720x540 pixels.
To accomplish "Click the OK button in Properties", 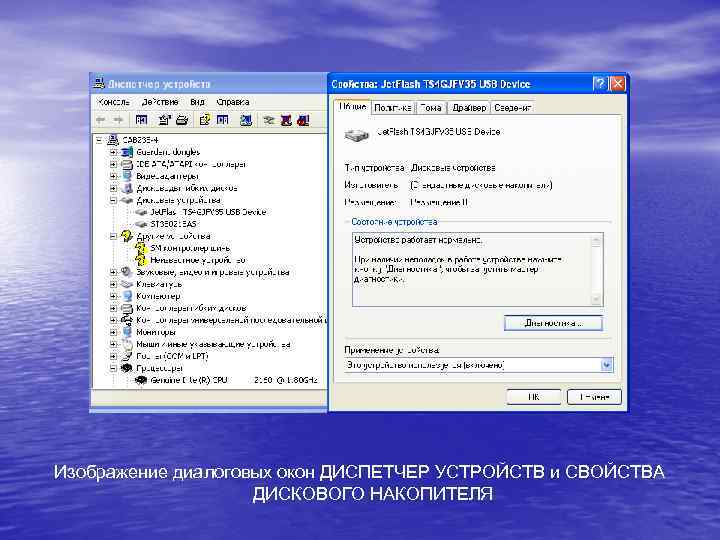I will pos(534,397).
